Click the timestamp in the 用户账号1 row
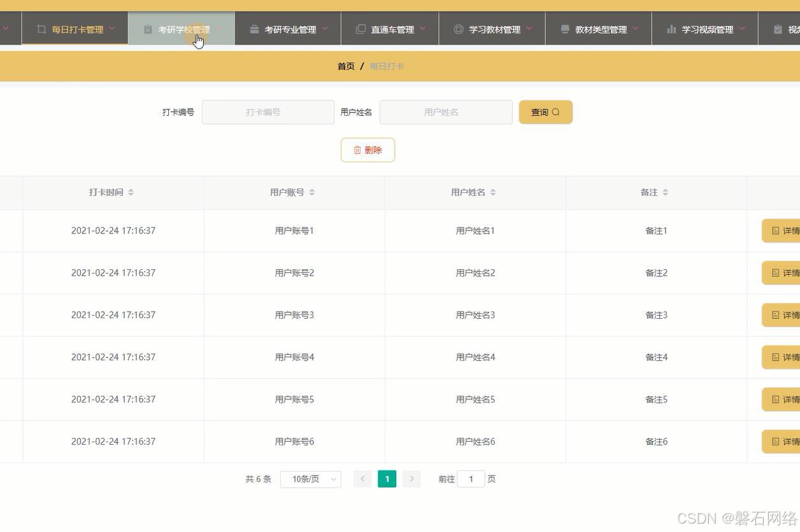 click(x=113, y=231)
